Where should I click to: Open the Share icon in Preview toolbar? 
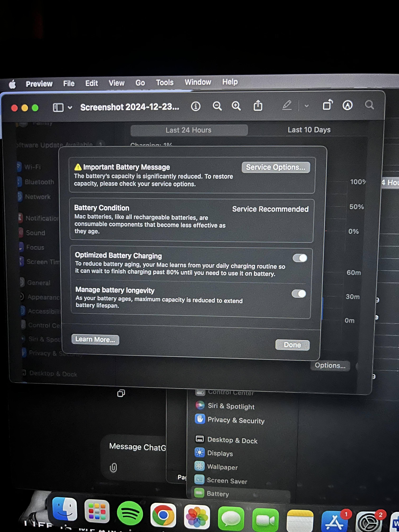click(x=258, y=106)
